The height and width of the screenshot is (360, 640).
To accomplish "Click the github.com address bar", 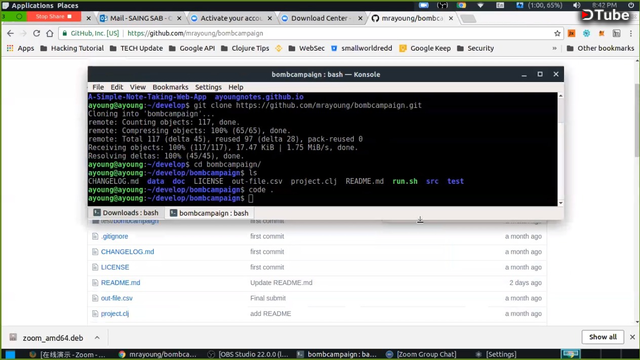I will pyautogui.click(x=306, y=33).
